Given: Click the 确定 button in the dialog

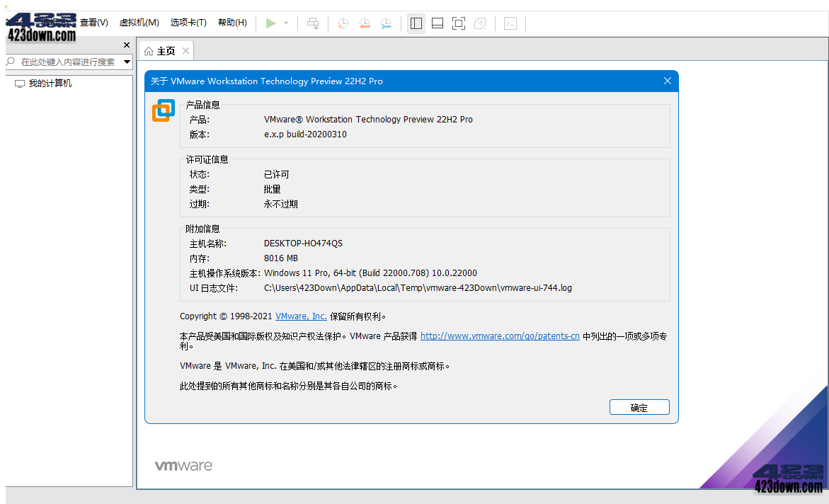Looking at the screenshot, I should 639,407.
